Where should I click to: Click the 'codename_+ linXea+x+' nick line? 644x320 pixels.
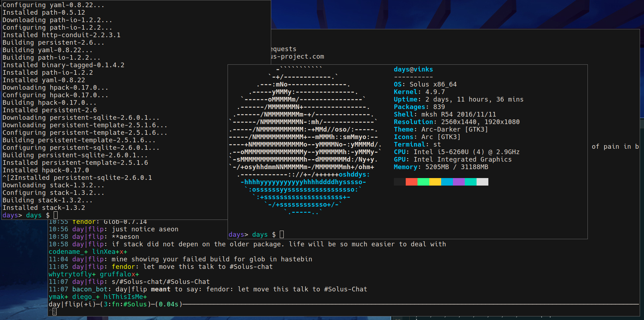coord(88,252)
